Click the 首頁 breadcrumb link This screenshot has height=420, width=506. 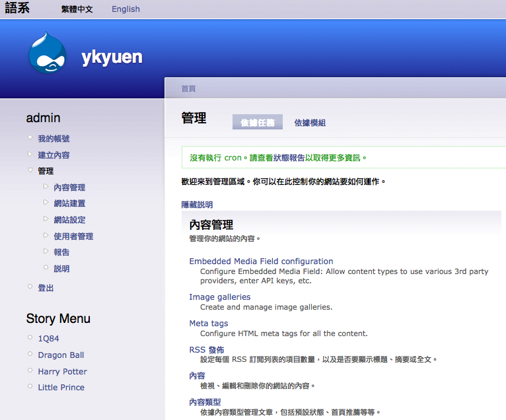(188, 88)
